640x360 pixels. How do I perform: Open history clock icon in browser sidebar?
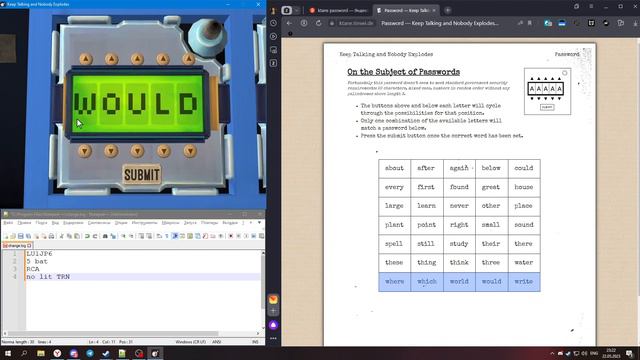pyautogui.click(x=273, y=23)
